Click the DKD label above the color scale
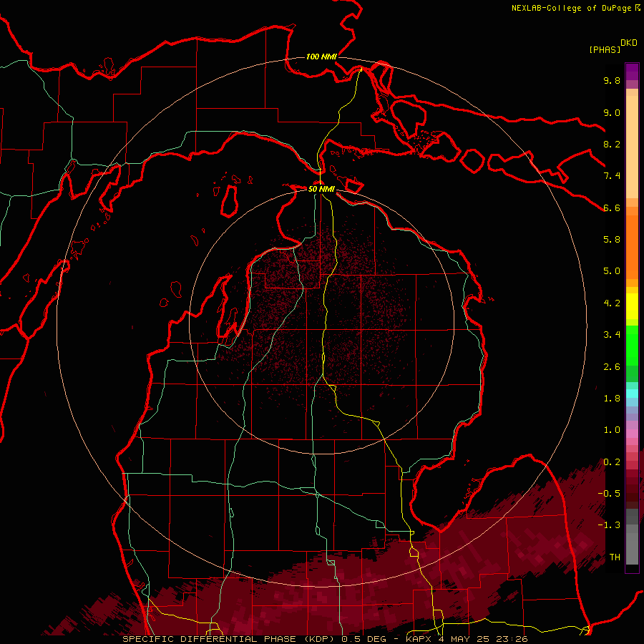 click(629, 43)
